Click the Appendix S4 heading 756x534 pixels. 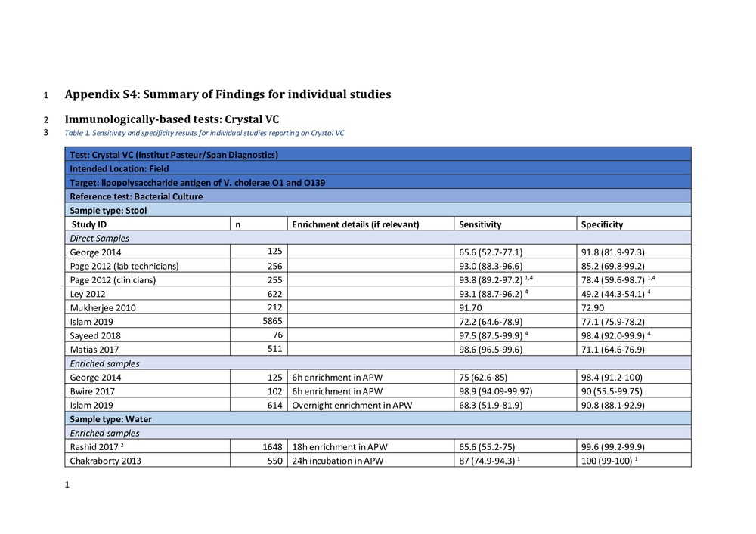pos(228,94)
